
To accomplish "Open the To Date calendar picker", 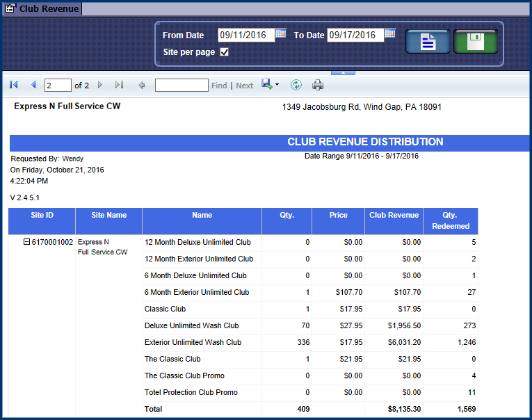I will click(x=390, y=33).
